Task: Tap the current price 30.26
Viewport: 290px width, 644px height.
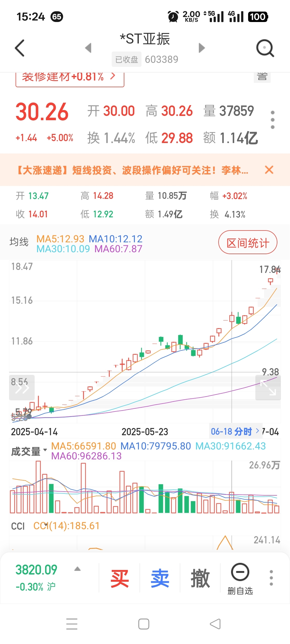Action: [x=42, y=112]
